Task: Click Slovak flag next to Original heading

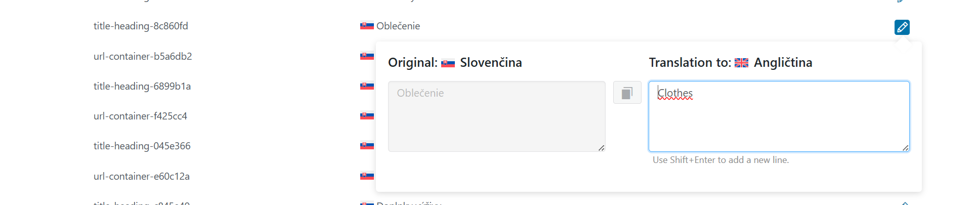Action: click(x=448, y=63)
